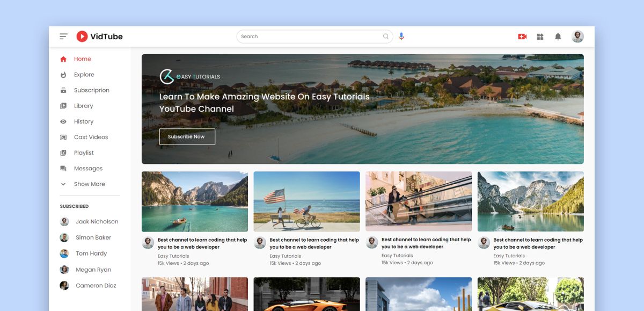644x311 pixels.
Task: Click the microphone voice search icon
Action: [x=401, y=37]
